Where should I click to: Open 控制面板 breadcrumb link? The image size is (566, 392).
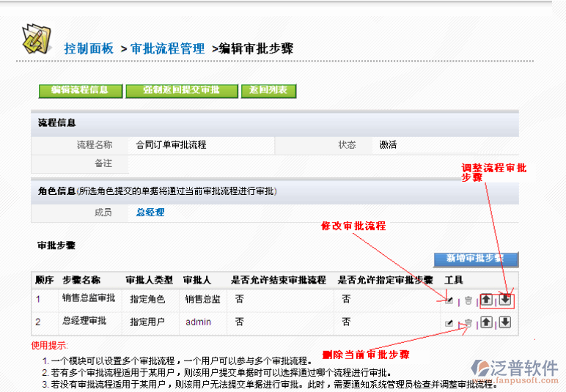tap(89, 49)
